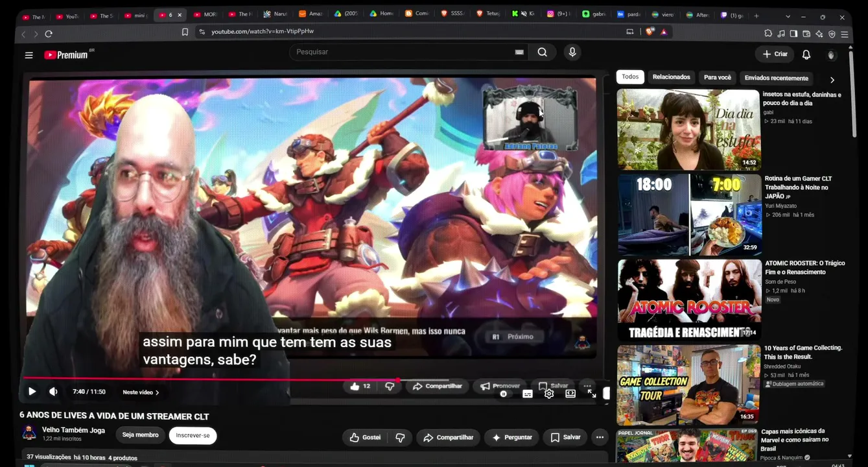868x467 pixels.
Task: Open the 'Velho Também Joga' channel name
Action: click(x=73, y=430)
